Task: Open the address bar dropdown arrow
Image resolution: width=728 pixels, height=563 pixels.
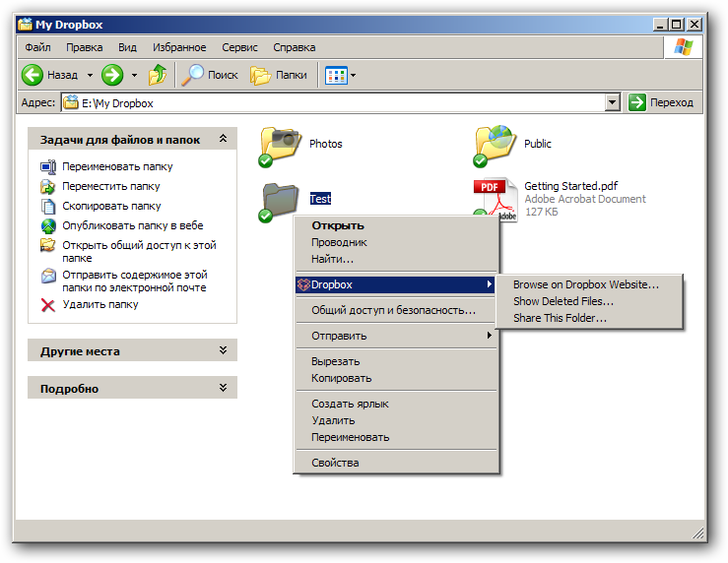Action: (x=613, y=102)
